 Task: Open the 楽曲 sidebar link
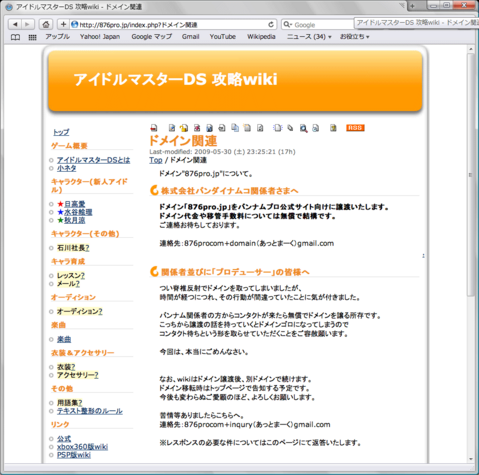tap(64, 339)
